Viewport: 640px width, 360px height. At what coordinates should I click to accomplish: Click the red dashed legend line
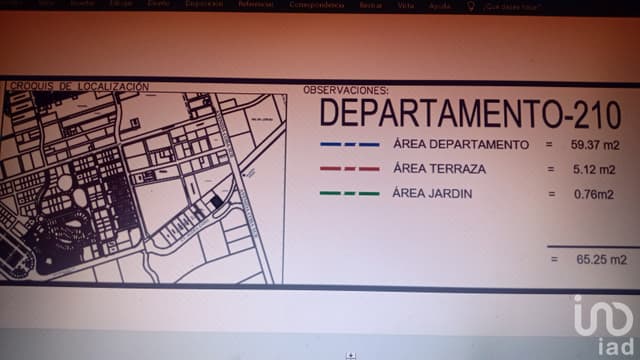[x=350, y=169]
